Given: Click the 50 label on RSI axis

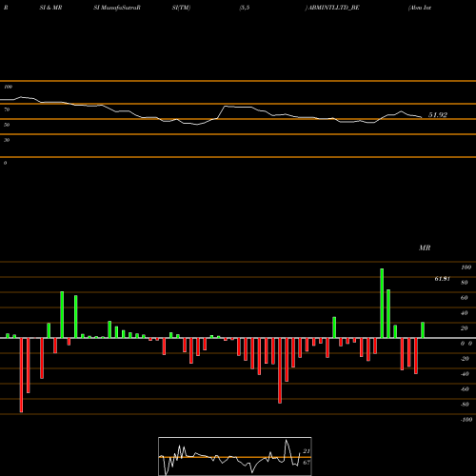Looking at the screenshot, I should pyautogui.click(x=7, y=125).
